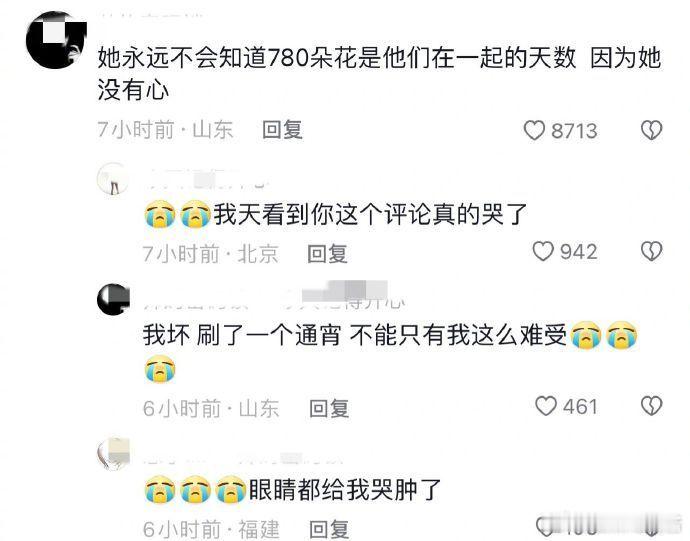Tap broken heart on the 461-like reply
This screenshot has height=541, width=690.
pos(651,405)
